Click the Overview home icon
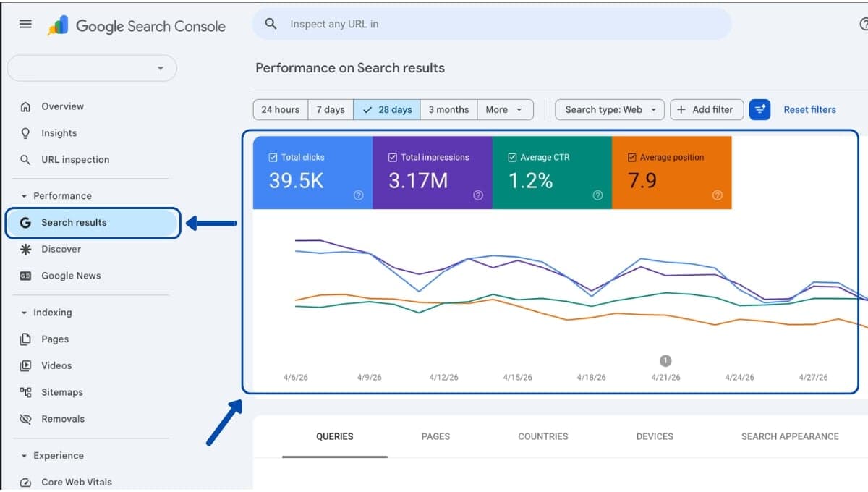Viewport: 868px width, 492px height. tap(25, 106)
